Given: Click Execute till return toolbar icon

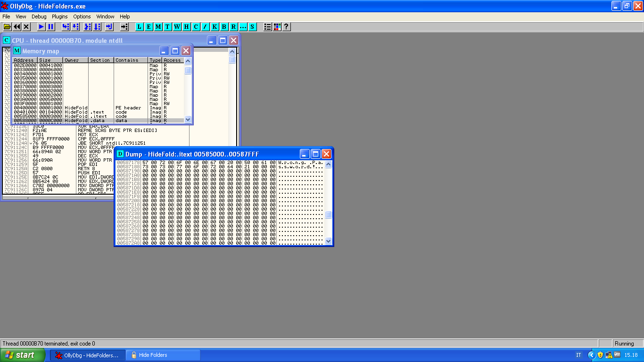Looking at the screenshot, I should (x=109, y=27).
